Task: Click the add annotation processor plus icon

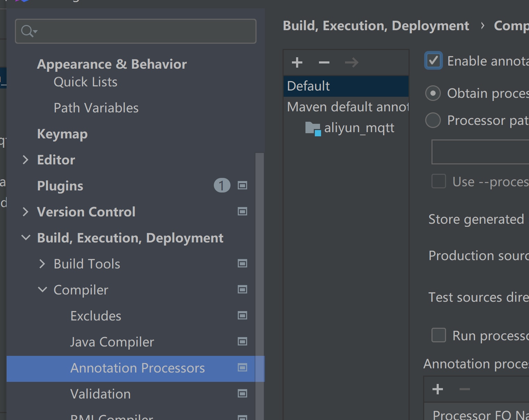Action: (438, 389)
